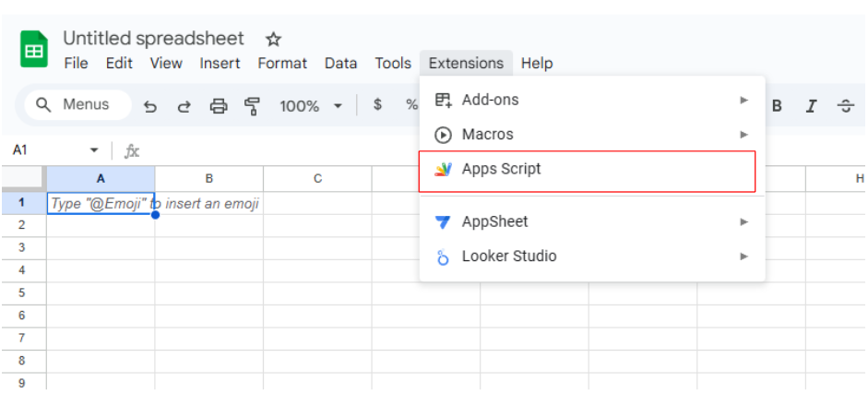
Task: Click the Menus search box
Action: [74, 105]
